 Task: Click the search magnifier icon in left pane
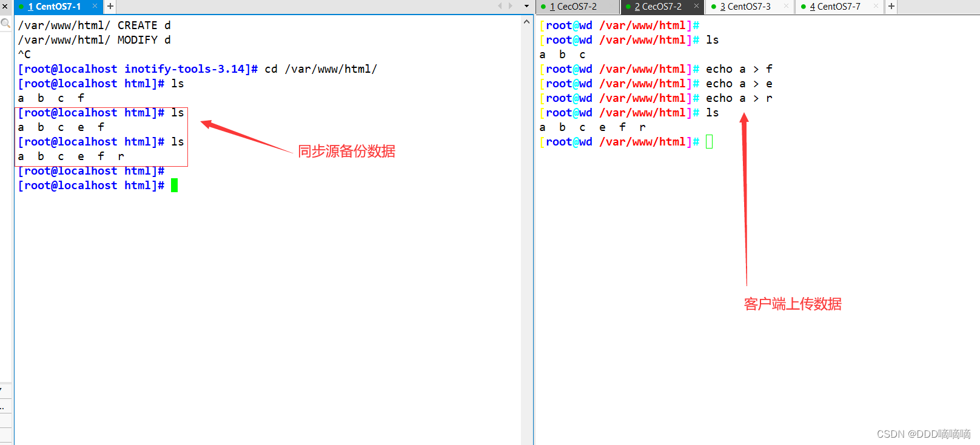(x=5, y=24)
